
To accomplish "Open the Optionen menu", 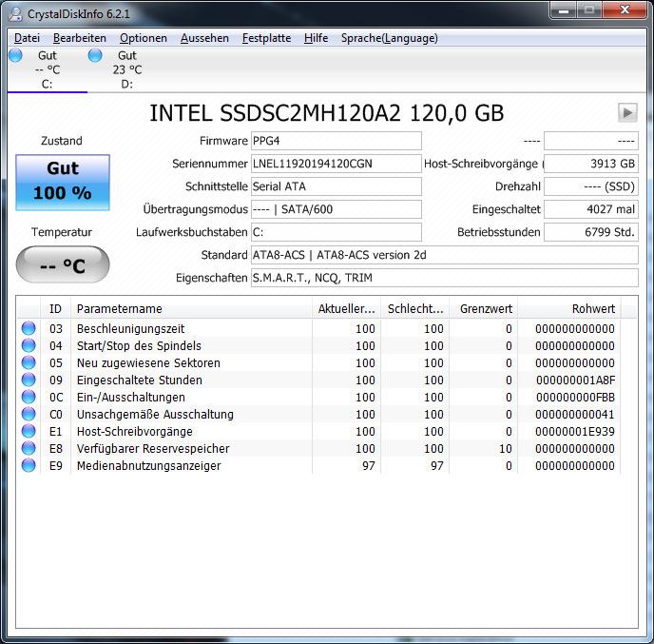I will point(144,38).
